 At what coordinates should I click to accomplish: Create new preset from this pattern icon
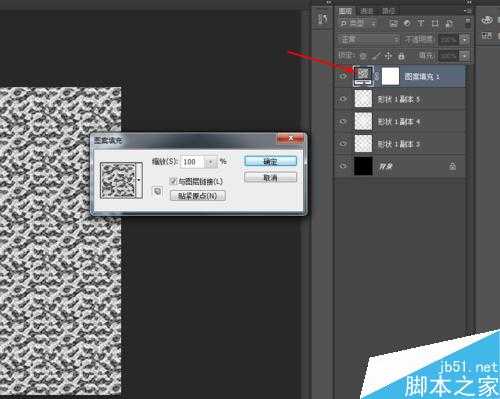(x=157, y=191)
